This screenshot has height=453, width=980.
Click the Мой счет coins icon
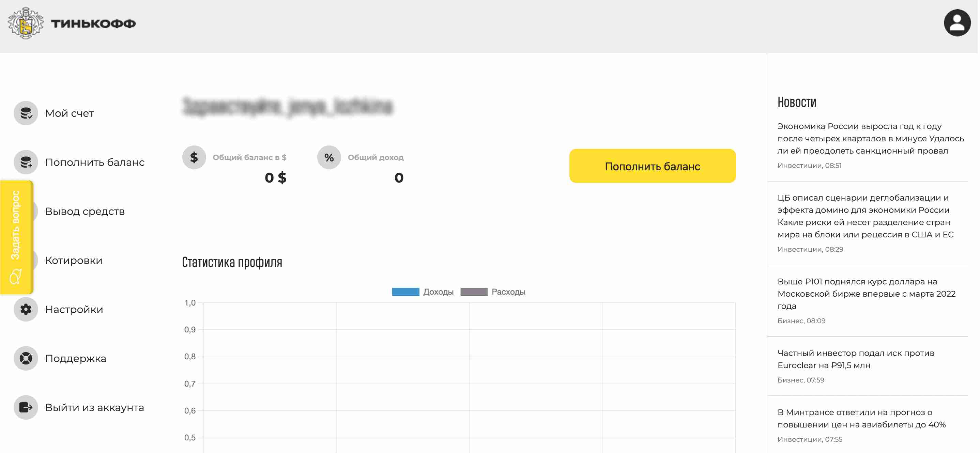26,113
